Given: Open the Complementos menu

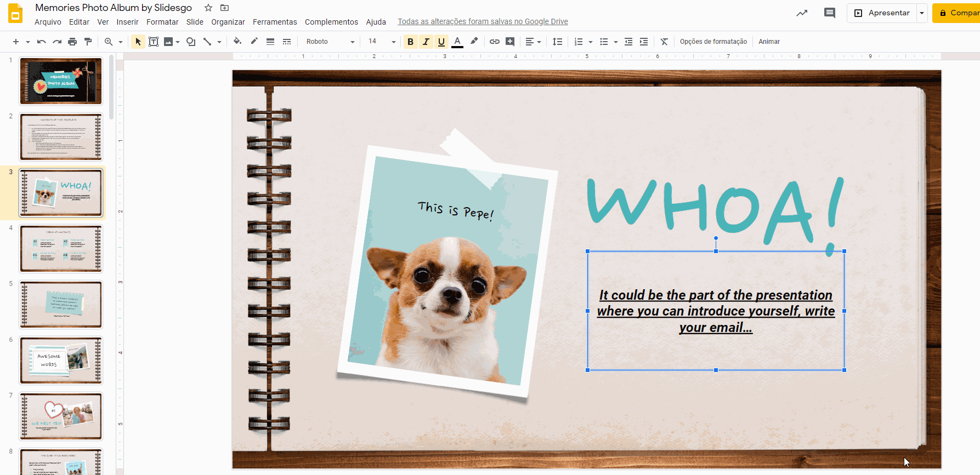Looking at the screenshot, I should tap(331, 22).
